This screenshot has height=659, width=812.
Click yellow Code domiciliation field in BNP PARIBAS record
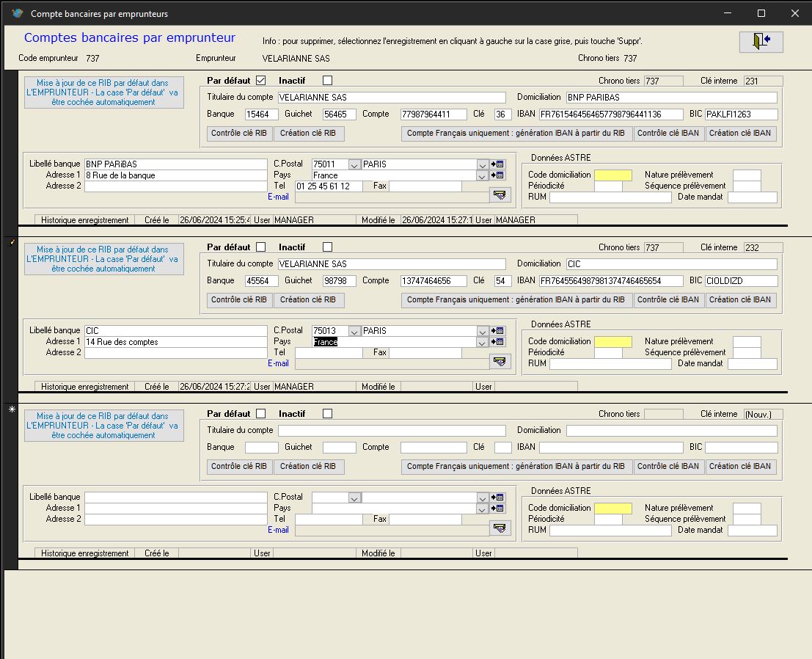[613, 175]
